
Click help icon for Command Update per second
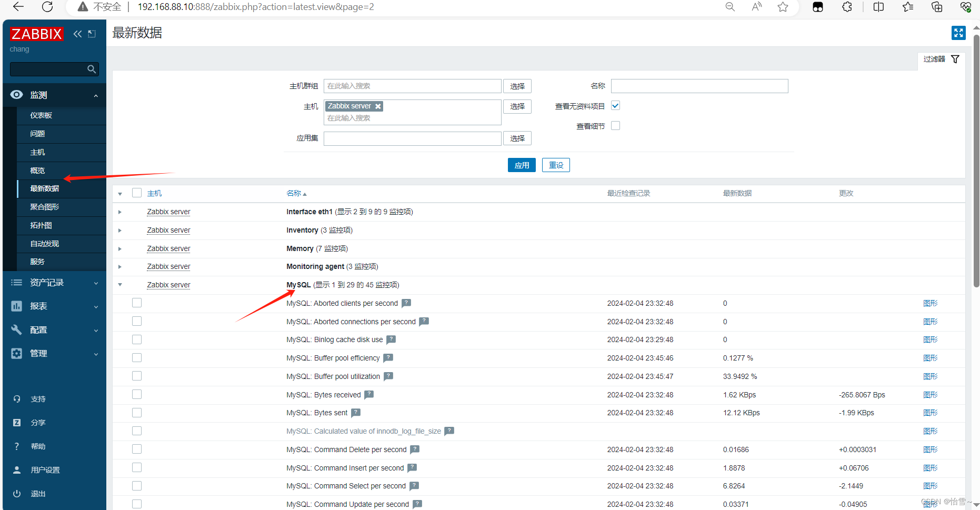tap(417, 504)
